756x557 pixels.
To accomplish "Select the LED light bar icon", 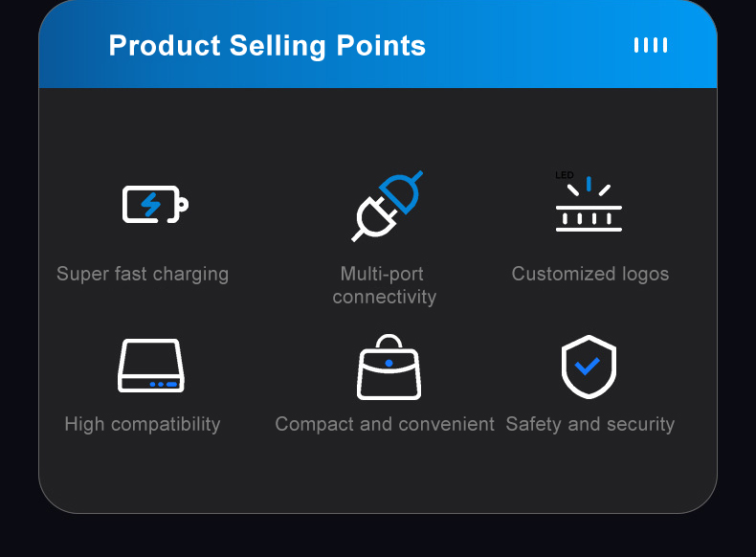I will (x=589, y=204).
